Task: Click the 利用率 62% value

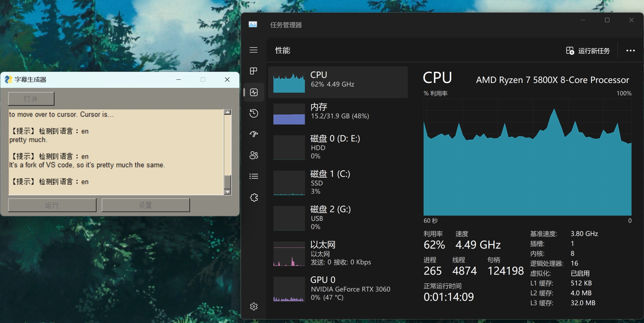Action: [434, 245]
